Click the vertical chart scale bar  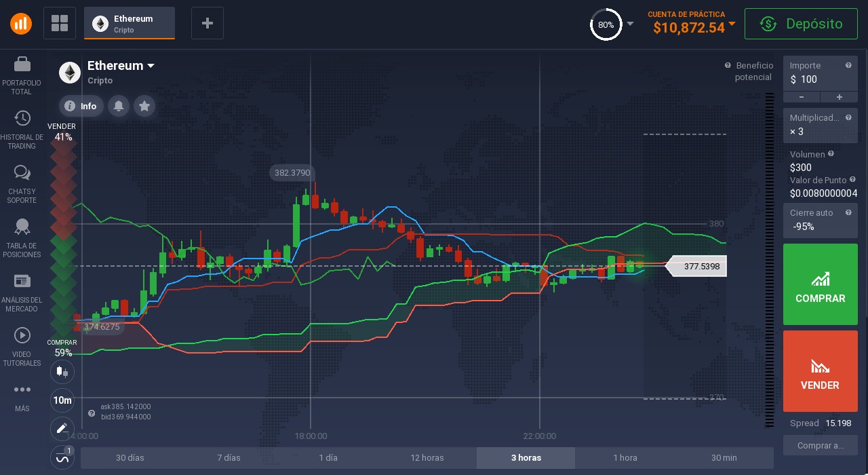[769, 260]
